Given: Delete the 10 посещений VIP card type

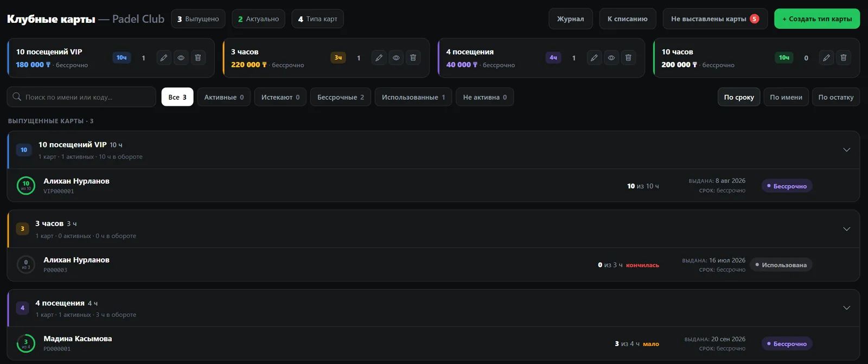Looking at the screenshot, I should (198, 58).
